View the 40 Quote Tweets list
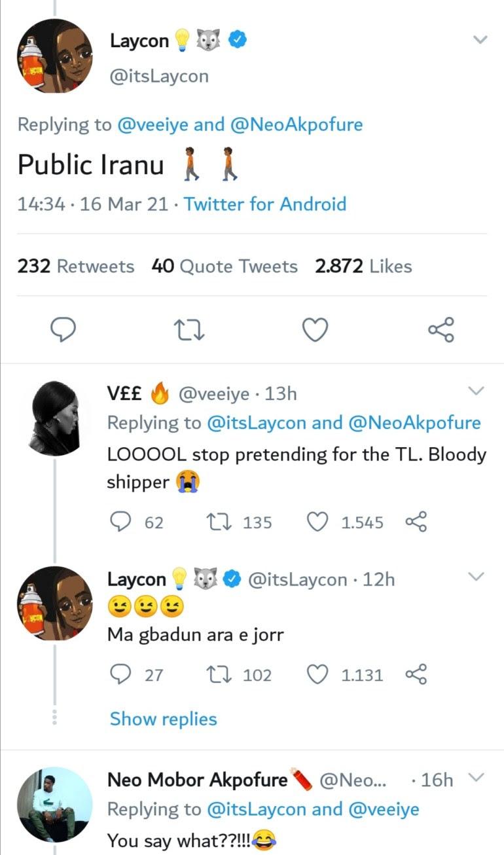 coord(225,266)
